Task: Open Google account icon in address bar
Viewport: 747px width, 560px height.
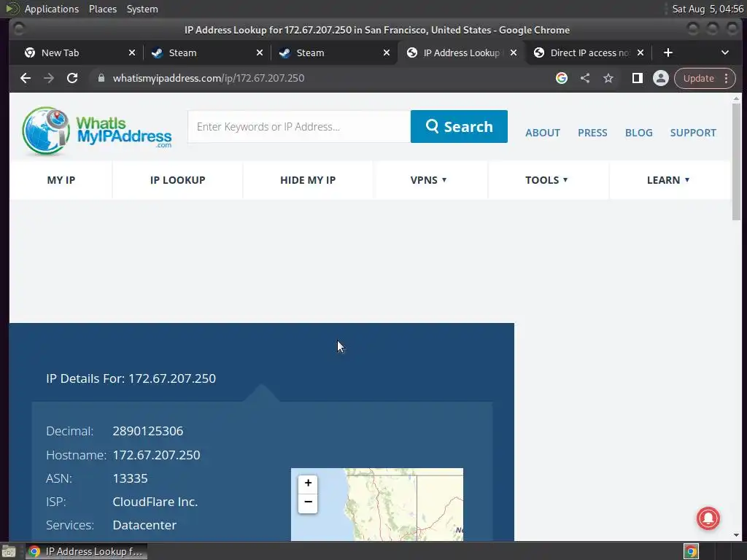Action: coord(562,78)
